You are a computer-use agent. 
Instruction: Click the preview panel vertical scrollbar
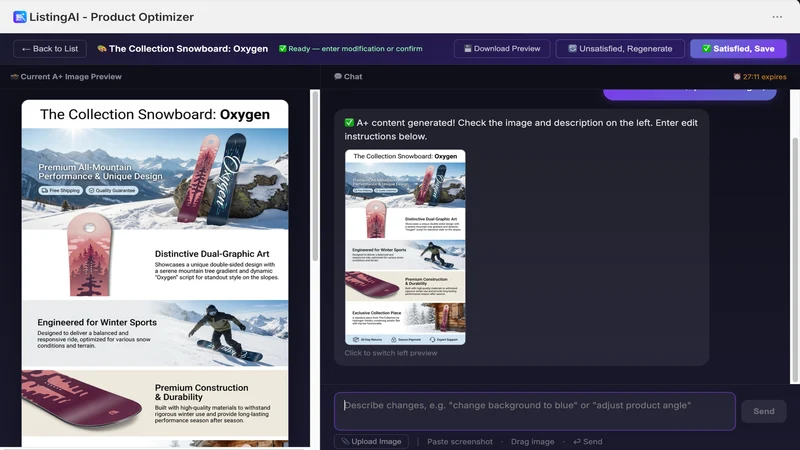point(315,175)
